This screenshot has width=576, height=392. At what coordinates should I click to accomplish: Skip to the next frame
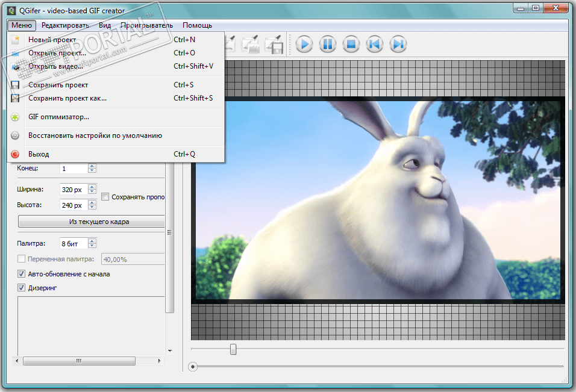tap(398, 45)
